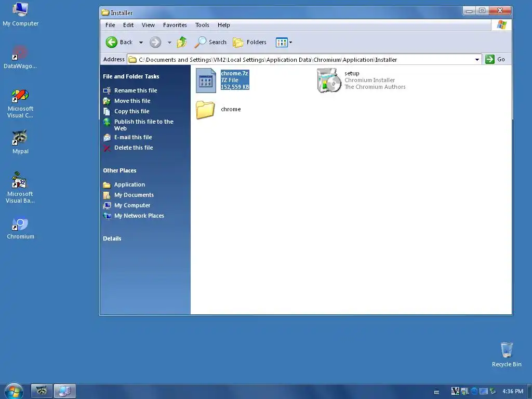Viewport: 532px width, 399px height.
Task: Expand the Back history dropdown arrow
Action: click(x=141, y=43)
